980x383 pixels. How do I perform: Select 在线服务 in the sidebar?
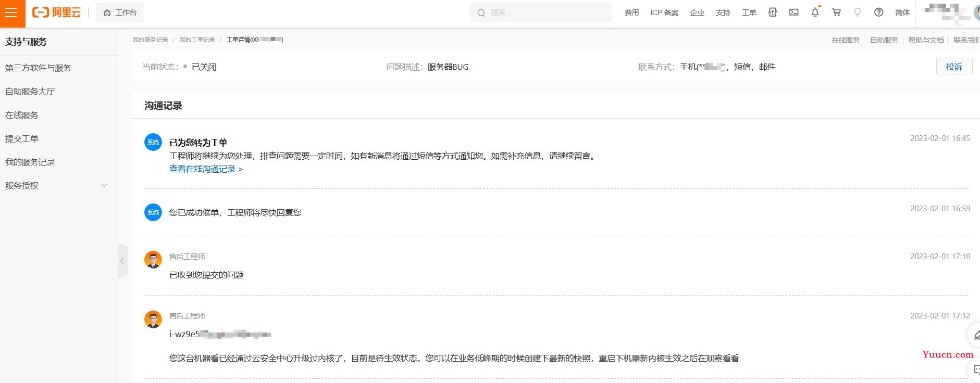pos(22,115)
